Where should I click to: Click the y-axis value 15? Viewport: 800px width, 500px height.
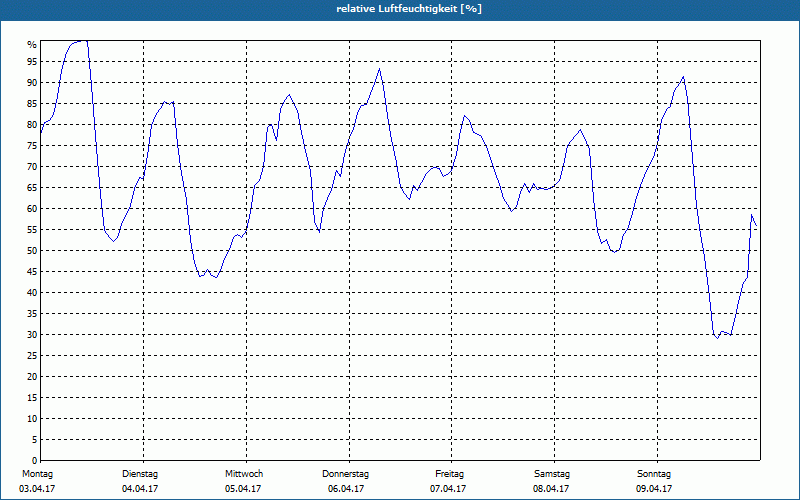click(x=32, y=397)
